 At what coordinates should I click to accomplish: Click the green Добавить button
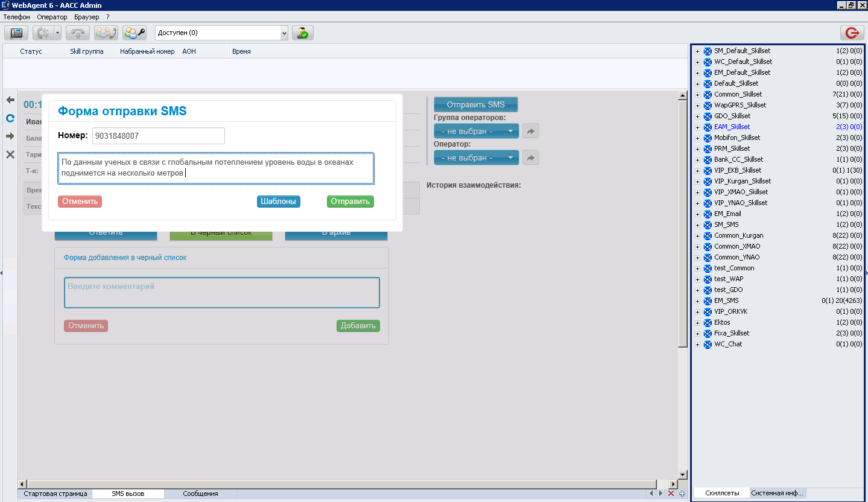pyautogui.click(x=358, y=326)
